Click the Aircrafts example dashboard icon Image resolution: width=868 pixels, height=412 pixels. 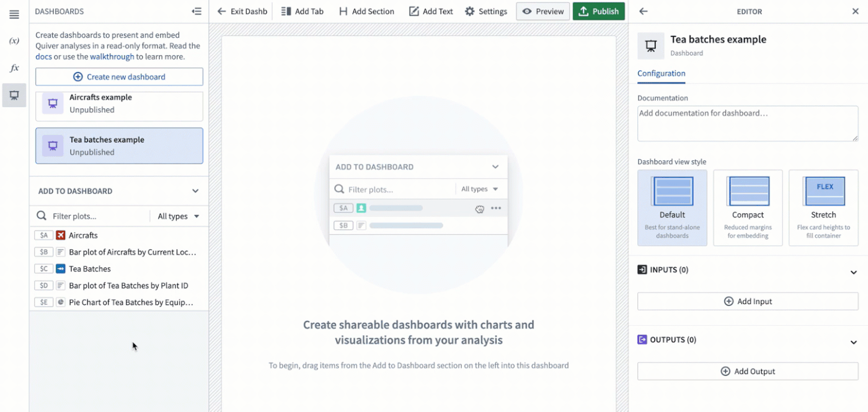point(53,103)
